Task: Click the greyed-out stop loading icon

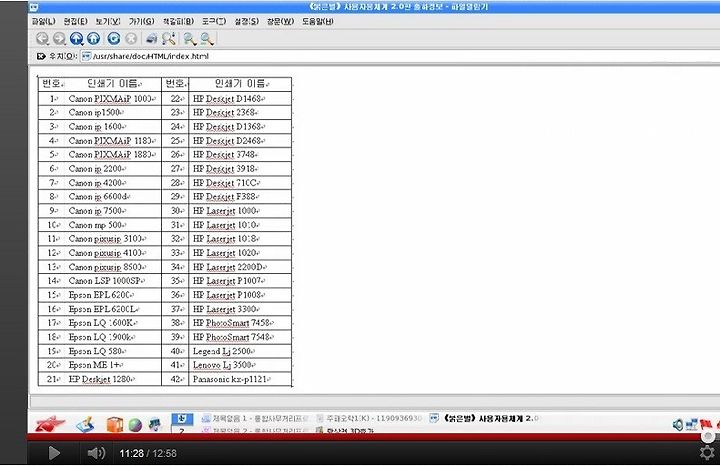Action: click(131, 39)
